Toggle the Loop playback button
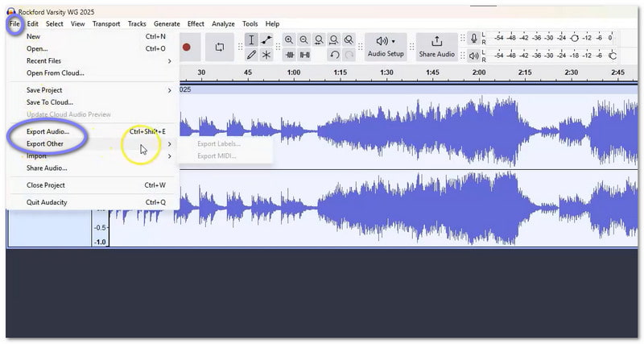 coord(220,48)
